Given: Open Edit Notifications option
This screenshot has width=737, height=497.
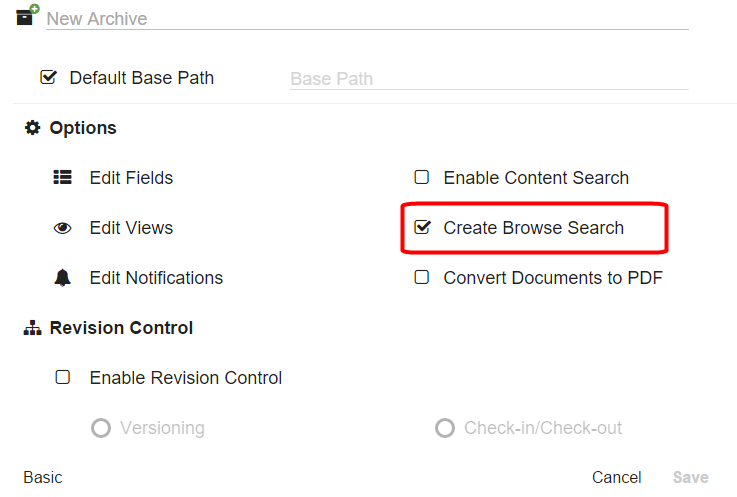Looking at the screenshot, I should (156, 278).
